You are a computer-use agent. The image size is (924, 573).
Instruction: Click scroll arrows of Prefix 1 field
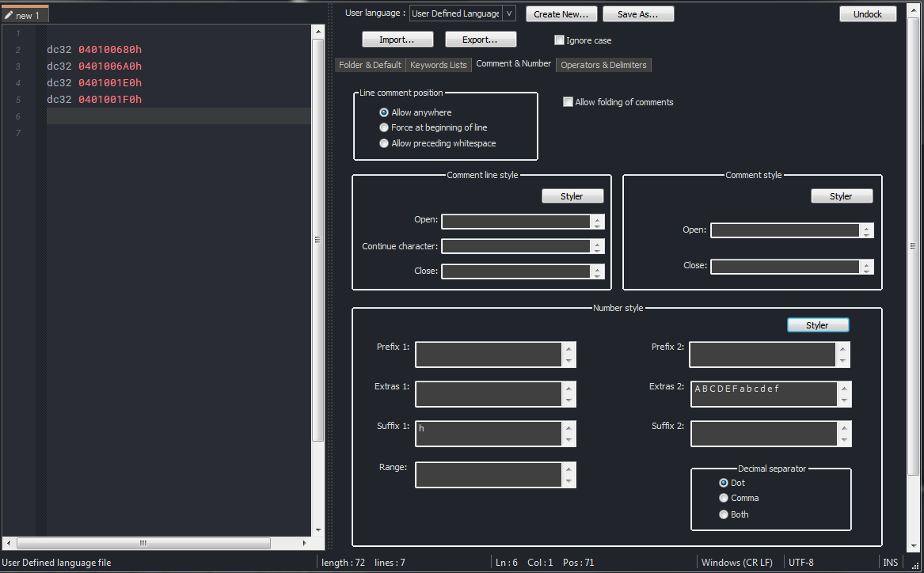[568, 355]
